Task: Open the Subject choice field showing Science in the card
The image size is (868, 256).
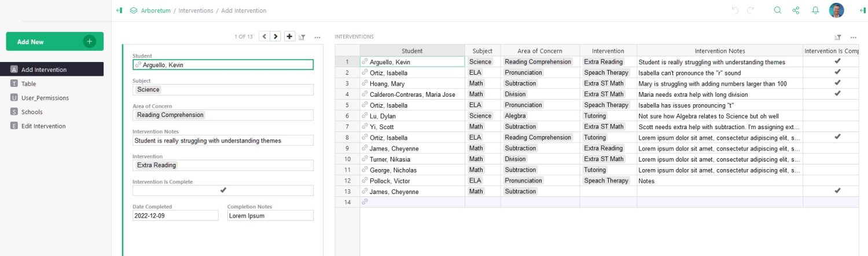Action: click(x=223, y=90)
